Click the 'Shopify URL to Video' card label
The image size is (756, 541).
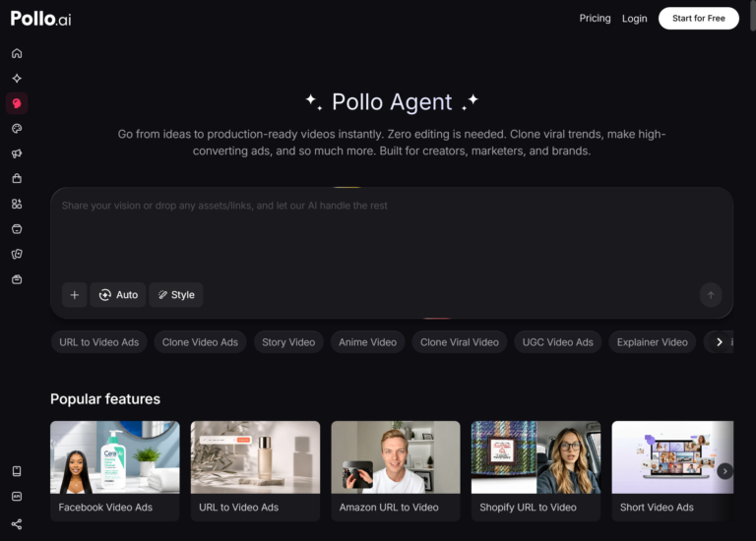point(528,508)
